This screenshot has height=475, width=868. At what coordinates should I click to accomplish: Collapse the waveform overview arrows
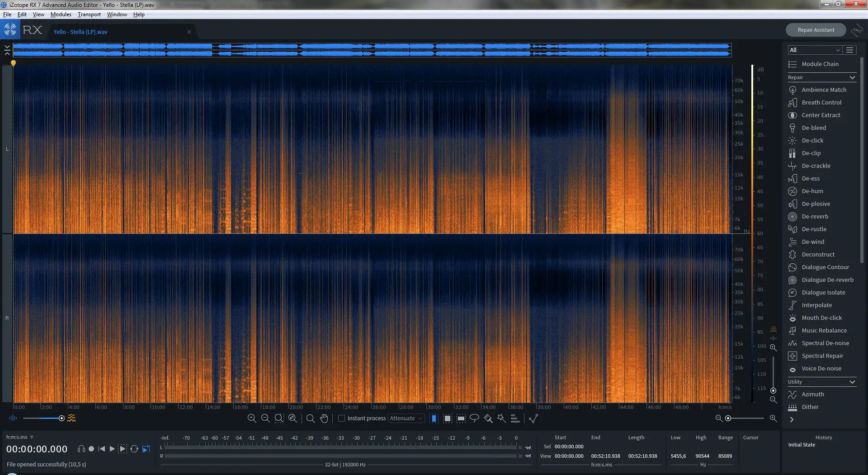7,50
